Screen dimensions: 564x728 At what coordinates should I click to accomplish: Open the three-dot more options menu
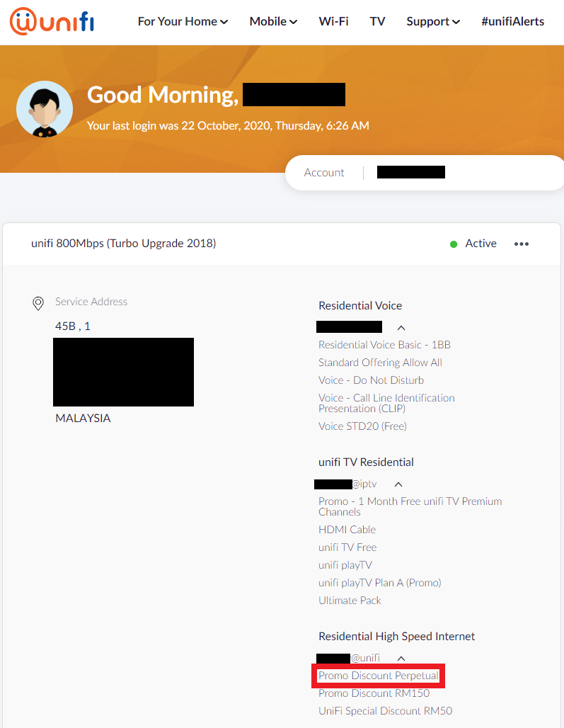[522, 244]
